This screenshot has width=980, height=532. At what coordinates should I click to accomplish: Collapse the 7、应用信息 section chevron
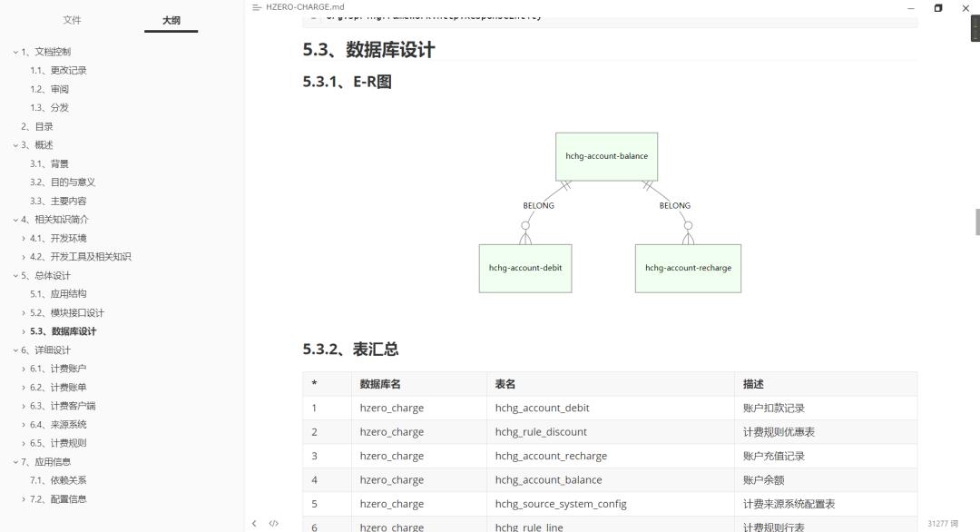click(x=15, y=462)
